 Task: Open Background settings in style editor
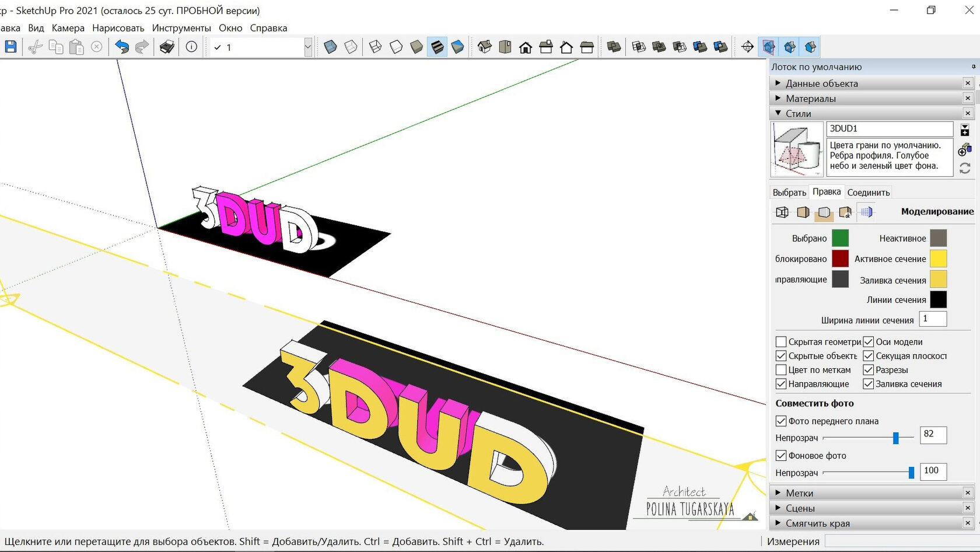824,212
